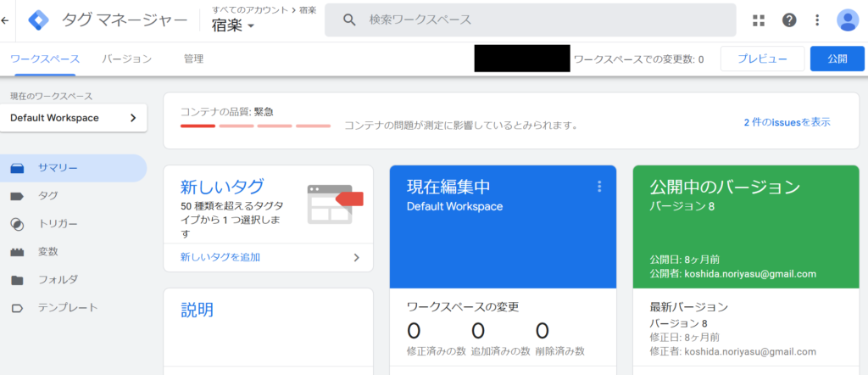The width and height of the screenshot is (868, 375).
Task: Click the 現在のワークスペース label
Action: [52, 97]
